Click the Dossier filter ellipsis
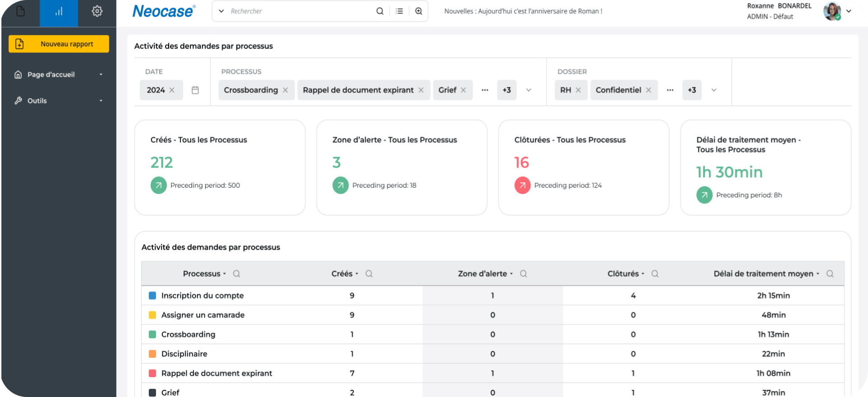The image size is (868, 397). (x=670, y=90)
